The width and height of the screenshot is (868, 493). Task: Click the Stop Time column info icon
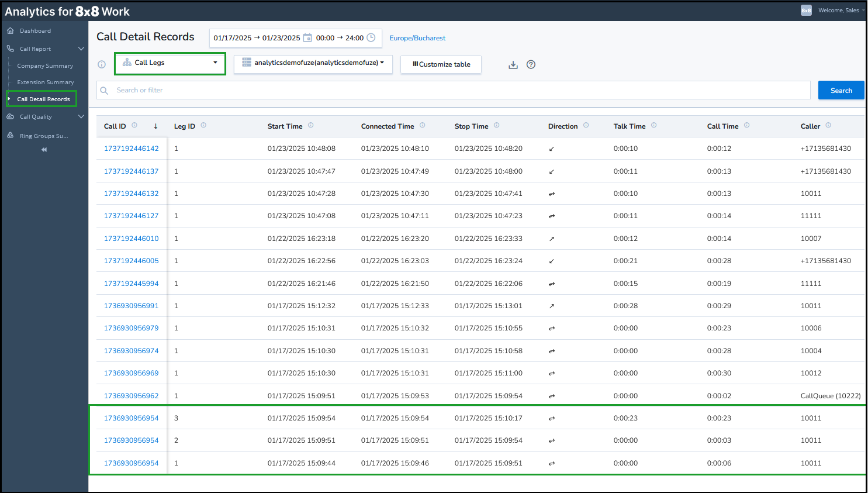coord(497,125)
